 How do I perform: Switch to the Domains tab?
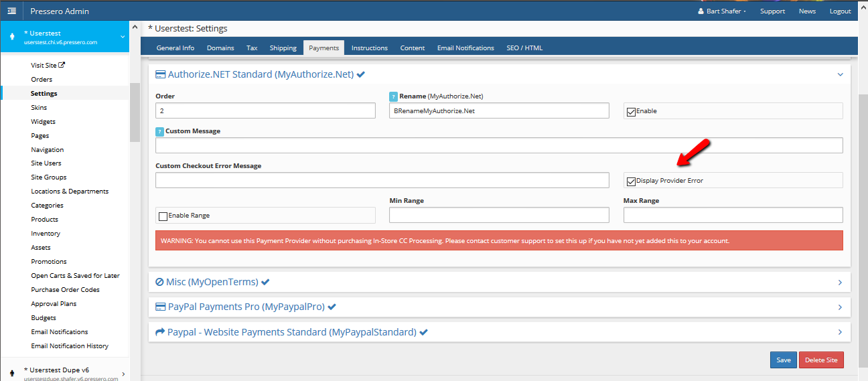220,48
